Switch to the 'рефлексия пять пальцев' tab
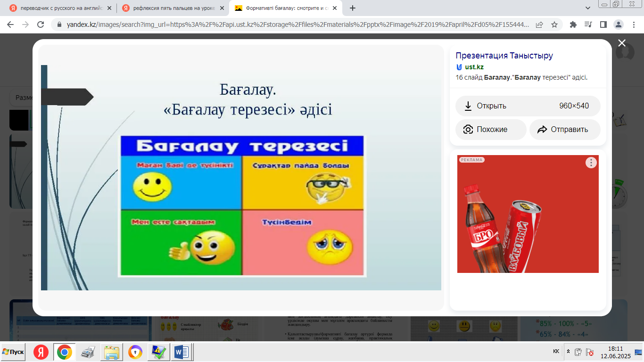 tap(173, 8)
